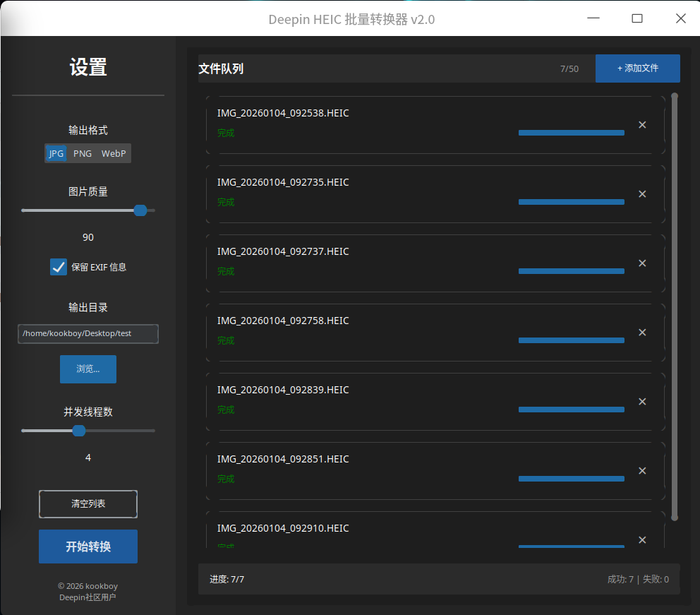Click the © 2026 kookboy footer text
The width and height of the screenshot is (700, 615).
coord(88,587)
